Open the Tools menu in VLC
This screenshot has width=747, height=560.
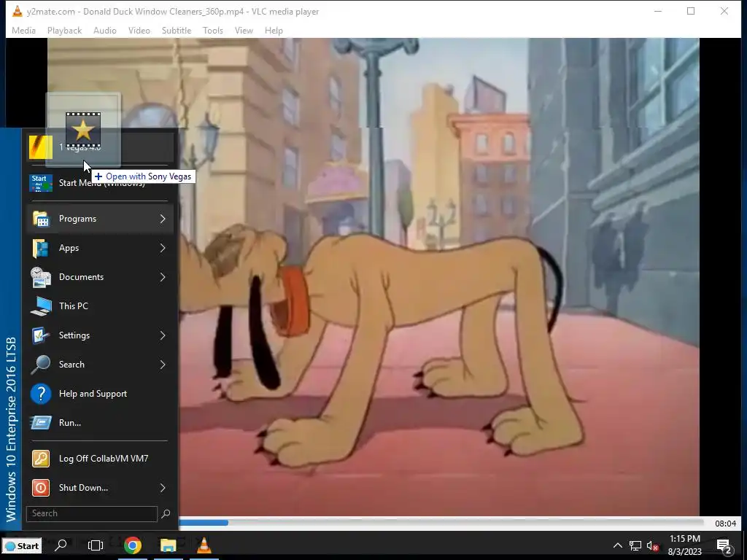coord(212,31)
